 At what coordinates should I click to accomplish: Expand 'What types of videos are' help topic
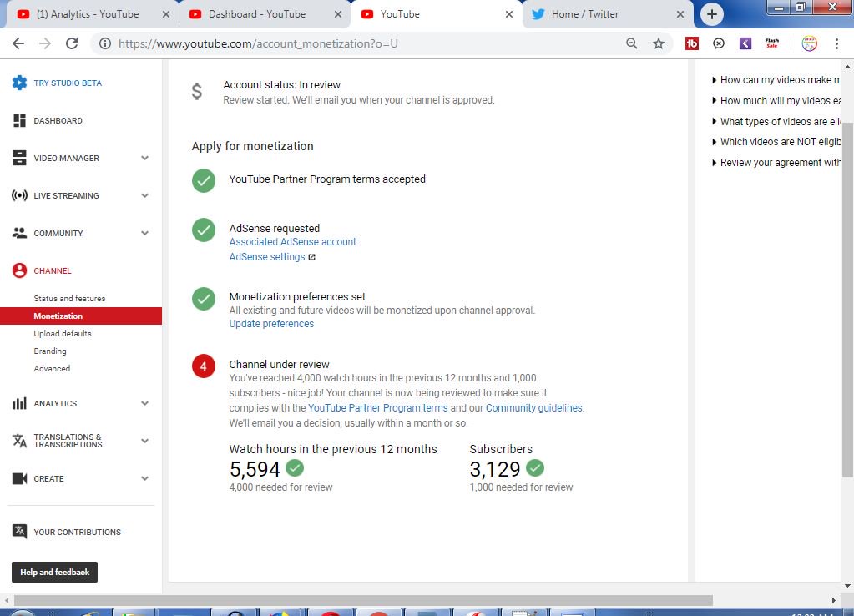point(776,122)
